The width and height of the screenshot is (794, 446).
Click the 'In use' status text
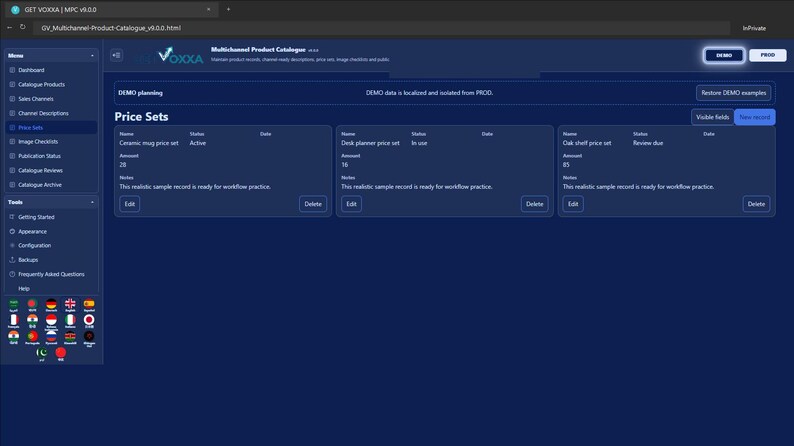(419, 143)
